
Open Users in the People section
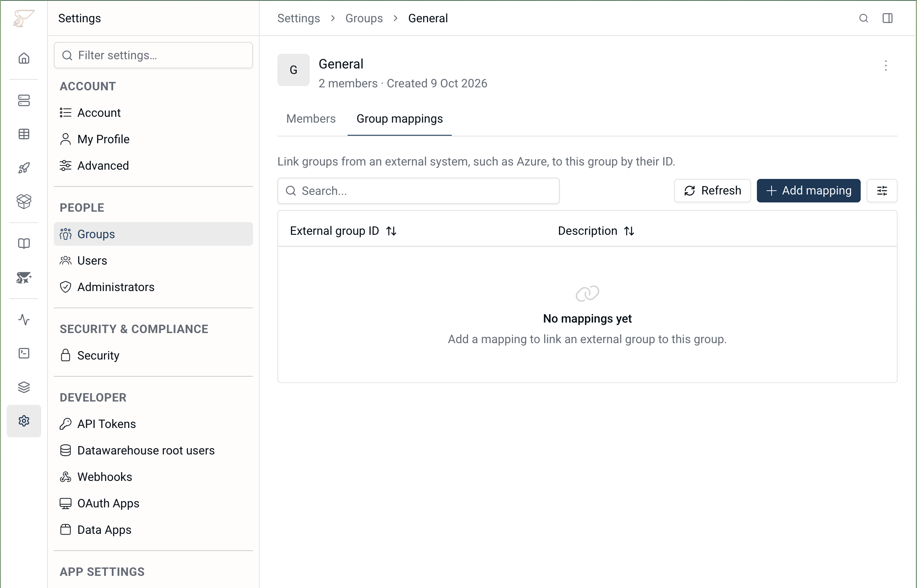point(153,260)
